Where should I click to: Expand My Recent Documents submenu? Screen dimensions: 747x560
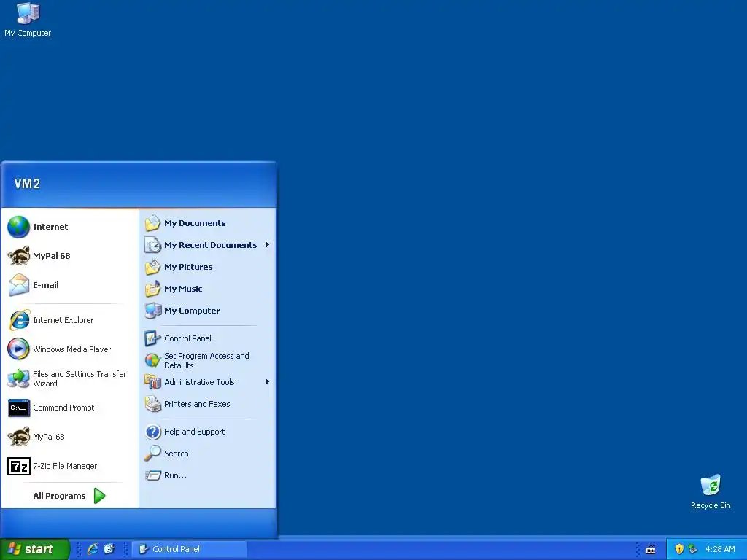tap(208, 245)
